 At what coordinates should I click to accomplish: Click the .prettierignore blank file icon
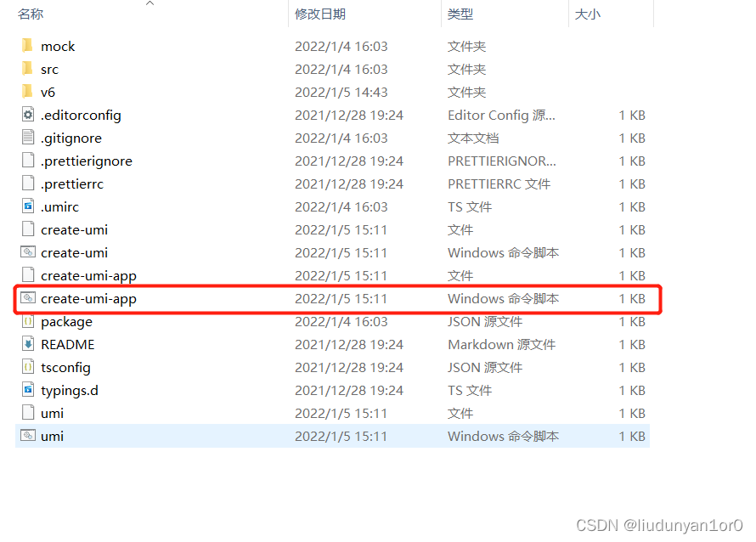coord(28,161)
